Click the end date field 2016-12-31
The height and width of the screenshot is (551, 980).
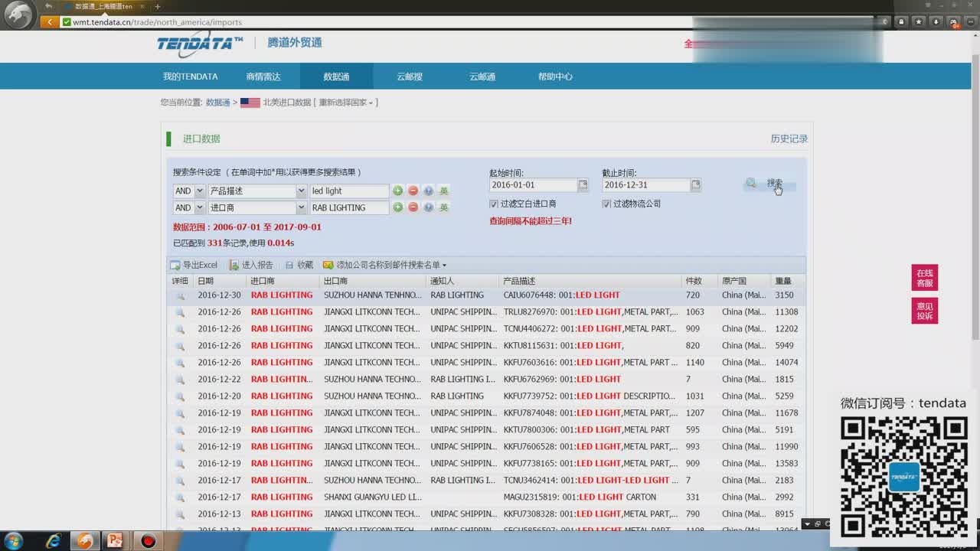click(645, 185)
